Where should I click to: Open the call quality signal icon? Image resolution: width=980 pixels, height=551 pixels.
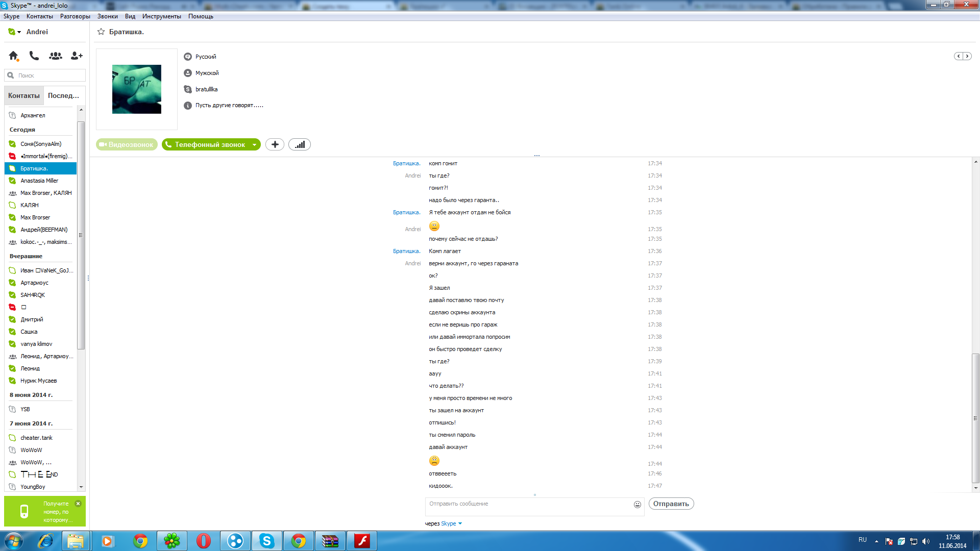point(300,144)
